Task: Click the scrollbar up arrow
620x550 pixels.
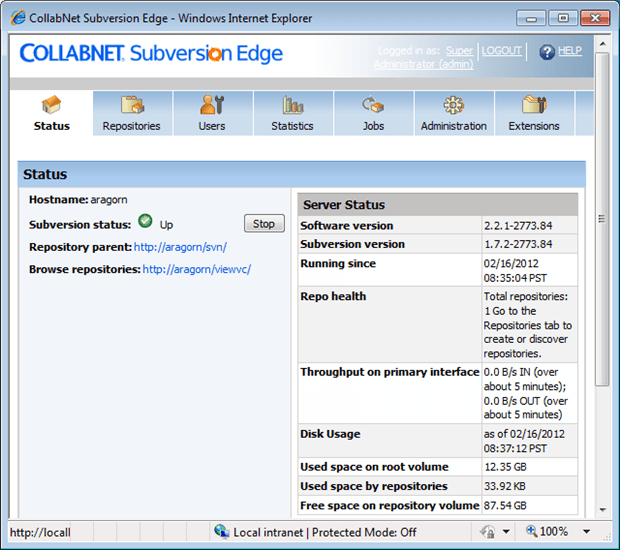Action: 602,43
